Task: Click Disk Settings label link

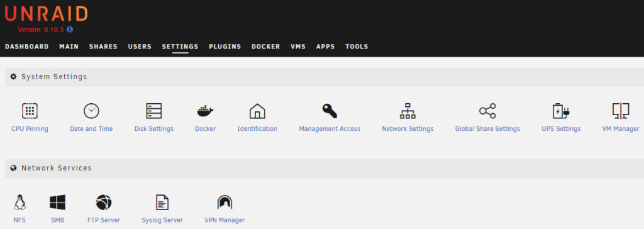Action: [x=154, y=129]
